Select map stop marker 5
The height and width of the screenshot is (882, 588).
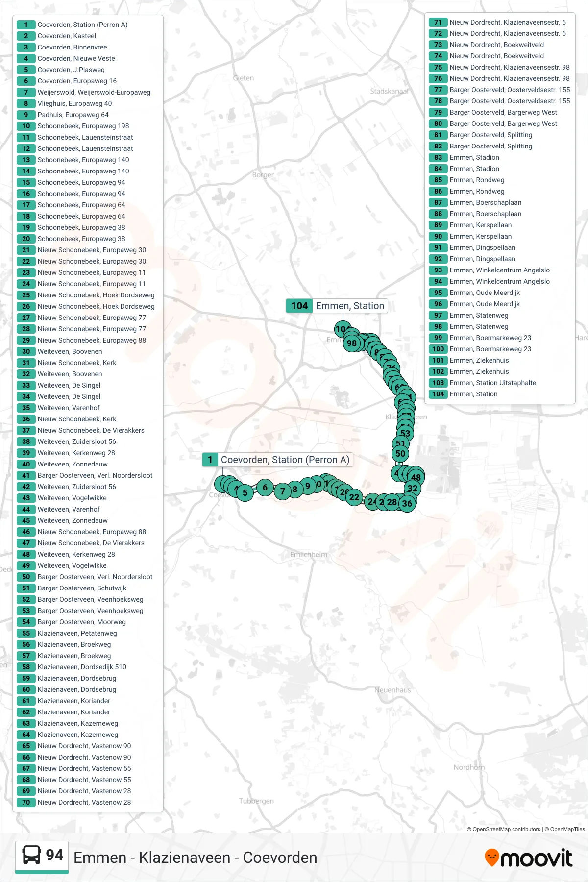[245, 493]
